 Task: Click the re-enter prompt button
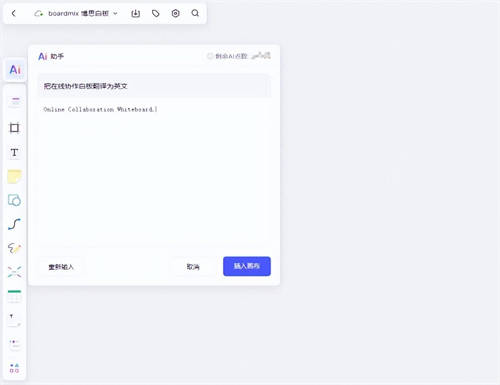point(61,267)
